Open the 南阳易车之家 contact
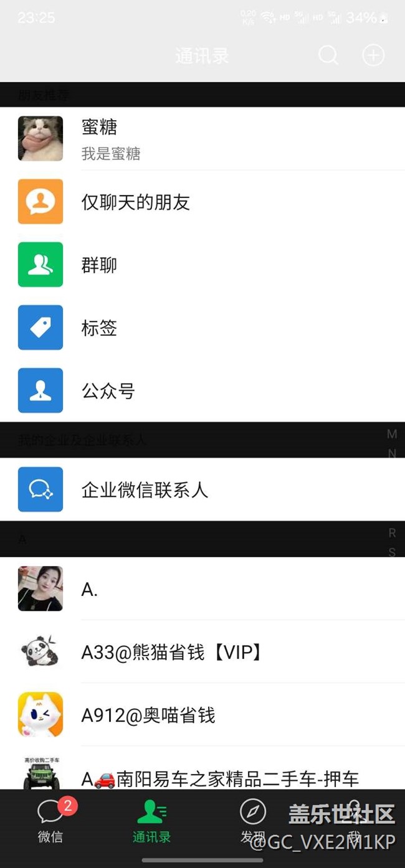Screen dimensions: 405x868 point(202,771)
